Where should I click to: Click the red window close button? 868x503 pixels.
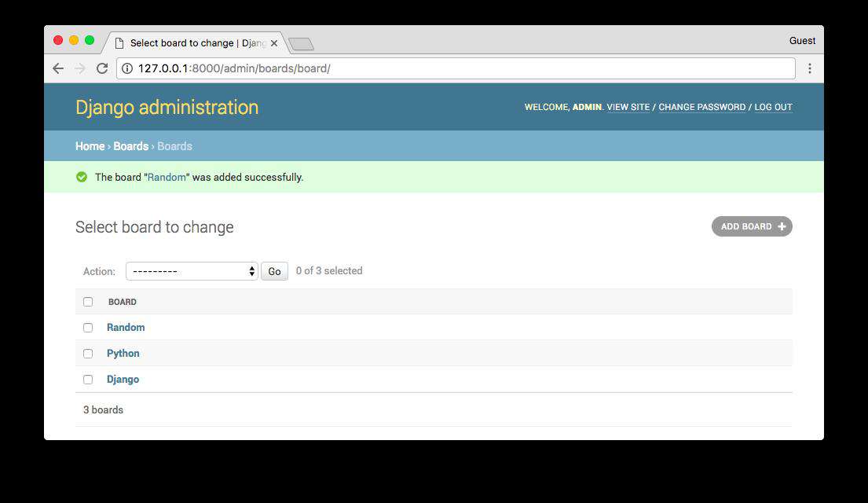(x=58, y=40)
